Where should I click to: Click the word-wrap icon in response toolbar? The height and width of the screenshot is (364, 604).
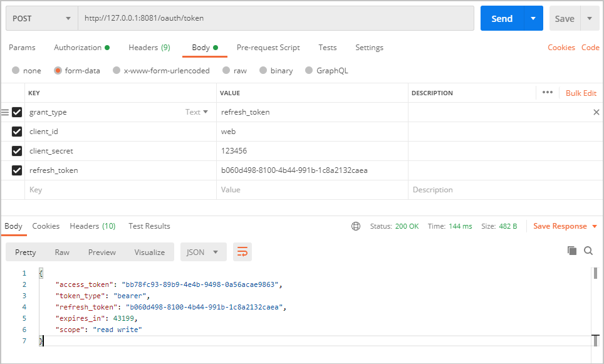(x=242, y=252)
